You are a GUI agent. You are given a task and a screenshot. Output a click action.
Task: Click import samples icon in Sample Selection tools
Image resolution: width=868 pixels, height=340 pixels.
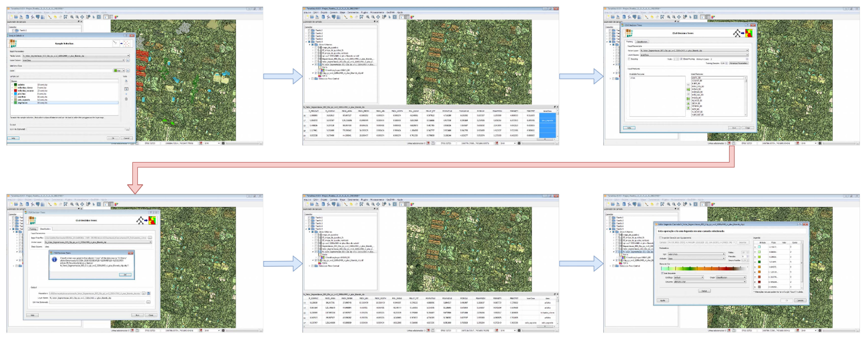click(126, 81)
